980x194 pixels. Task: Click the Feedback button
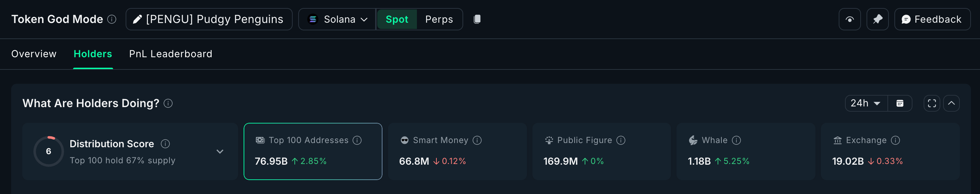932,19
